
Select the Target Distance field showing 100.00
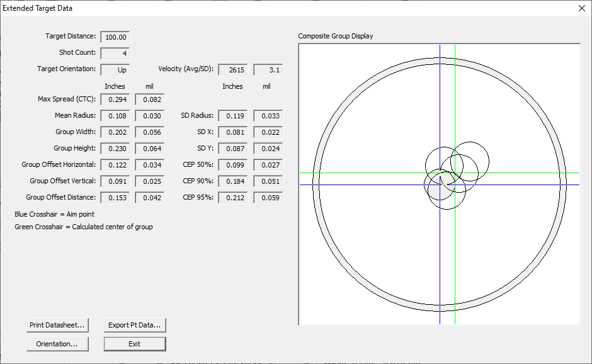(x=115, y=37)
